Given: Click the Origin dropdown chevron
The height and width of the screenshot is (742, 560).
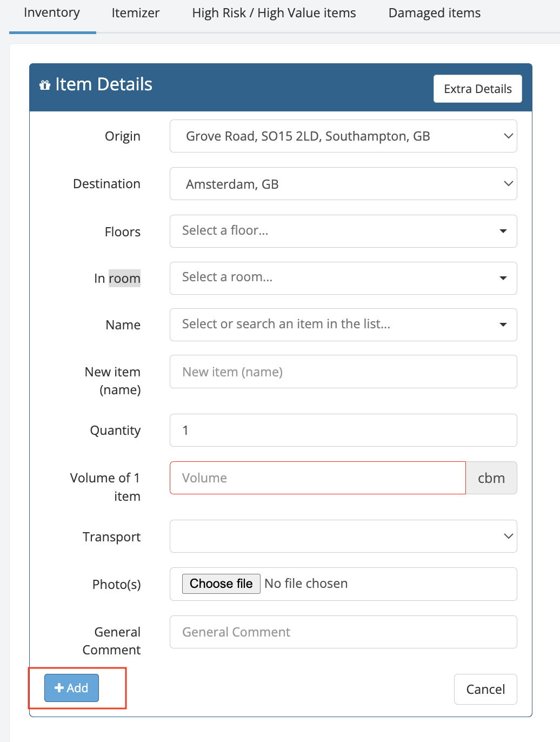Looking at the screenshot, I should [x=508, y=136].
